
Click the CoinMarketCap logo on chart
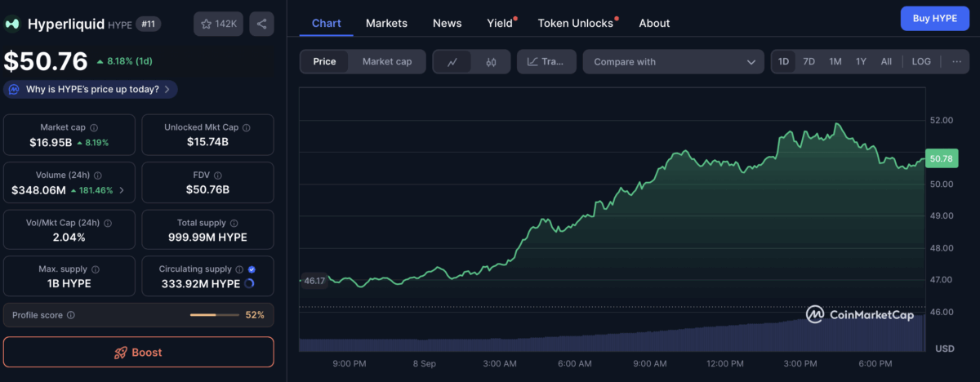[x=860, y=314]
